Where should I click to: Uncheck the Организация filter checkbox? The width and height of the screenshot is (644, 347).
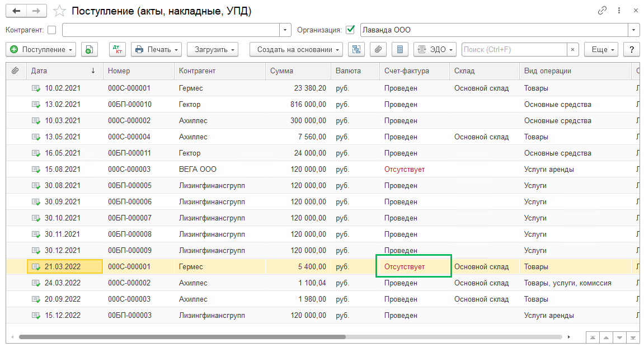[x=350, y=30]
